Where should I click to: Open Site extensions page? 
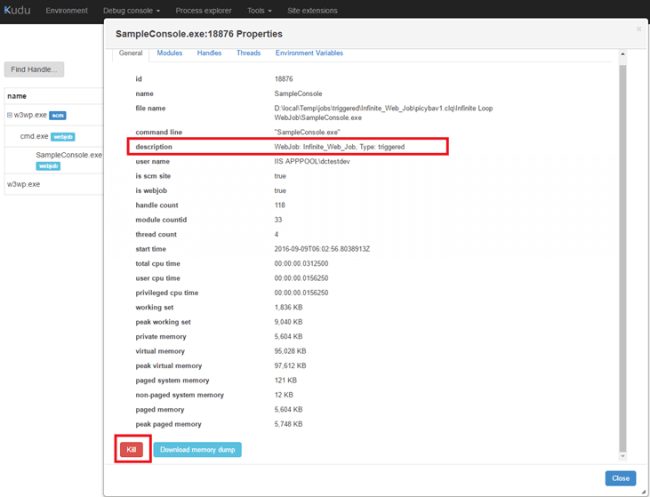click(x=312, y=10)
